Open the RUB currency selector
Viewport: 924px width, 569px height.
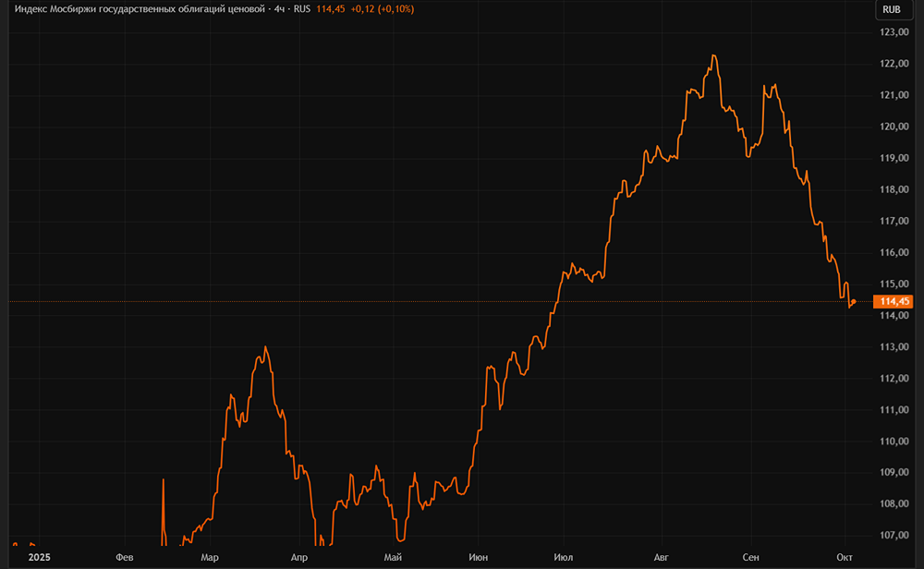(x=892, y=9)
